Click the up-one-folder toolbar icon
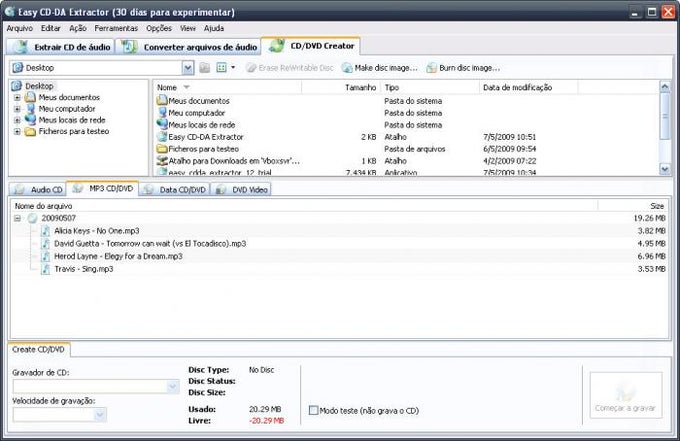The width and height of the screenshot is (680, 441). point(205,68)
